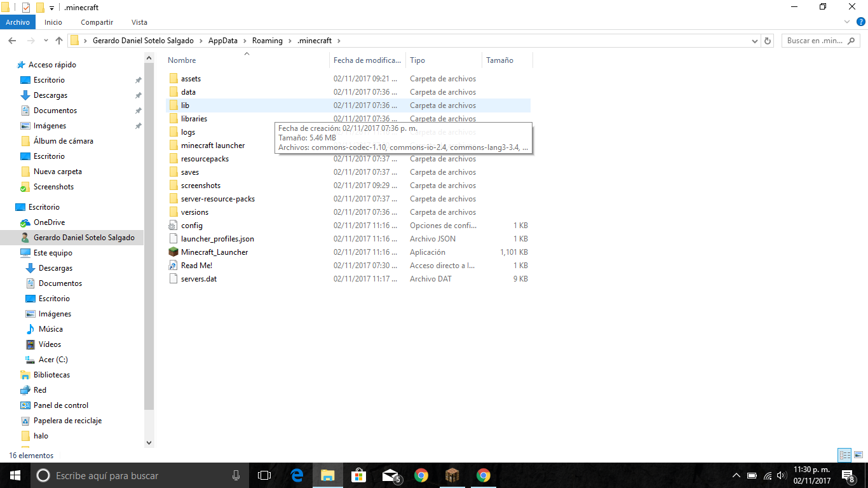
Task: Click the versions folder icon
Action: pos(173,212)
